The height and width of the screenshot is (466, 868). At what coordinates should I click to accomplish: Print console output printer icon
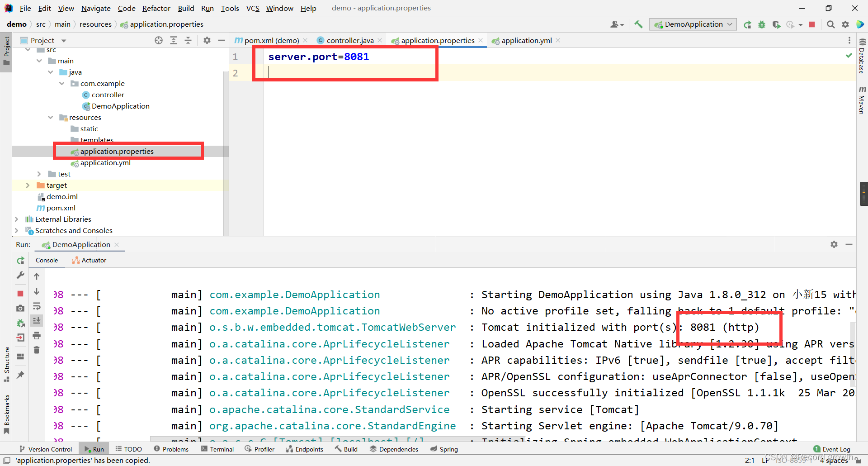tap(37, 335)
